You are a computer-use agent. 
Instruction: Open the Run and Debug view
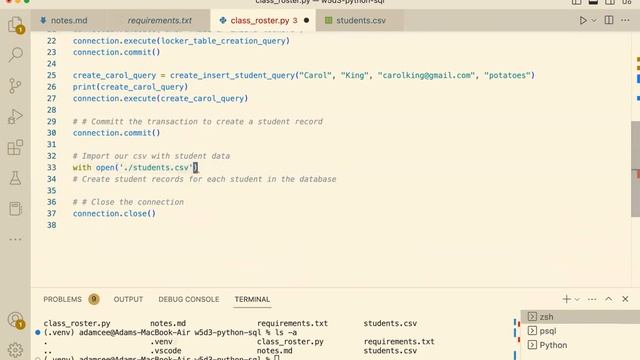click(x=16, y=117)
